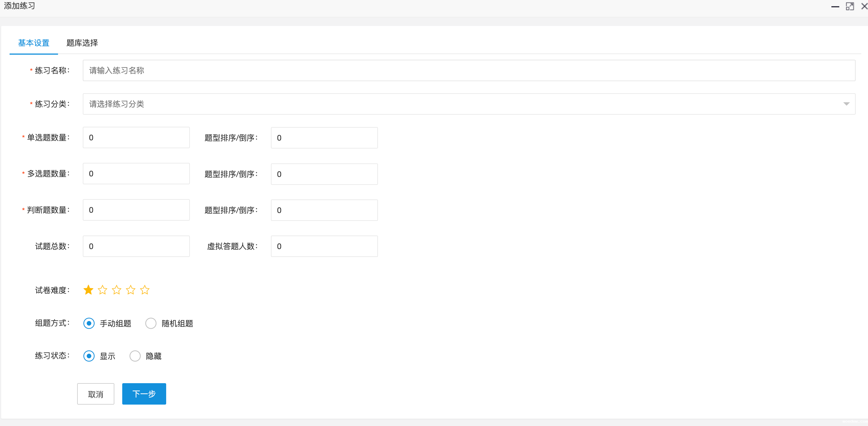This screenshot has width=868, height=426.
Task: Set difficulty to four stars
Action: pyautogui.click(x=131, y=290)
